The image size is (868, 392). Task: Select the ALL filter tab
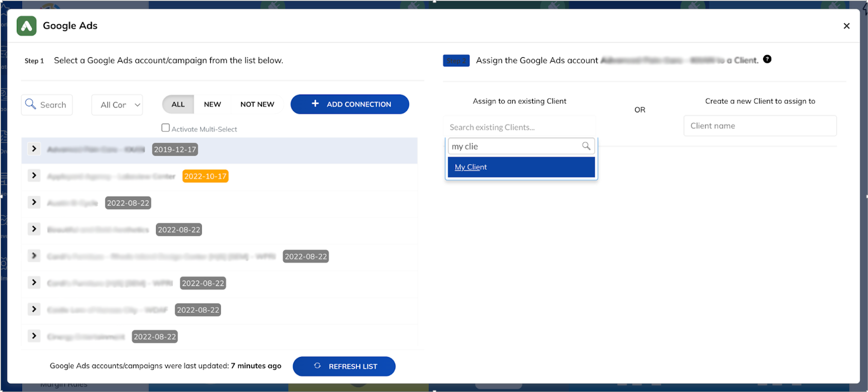click(x=178, y=104)
